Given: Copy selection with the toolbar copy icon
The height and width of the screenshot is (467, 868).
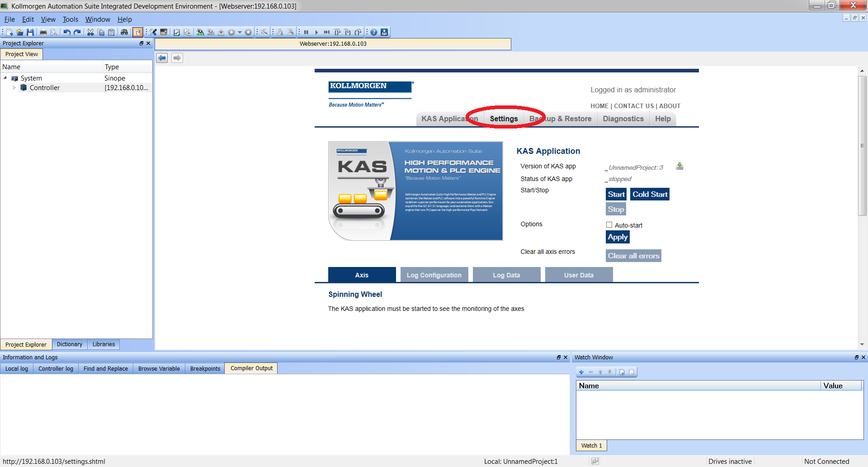Looking at the screenshot, I should pos(101,32).
